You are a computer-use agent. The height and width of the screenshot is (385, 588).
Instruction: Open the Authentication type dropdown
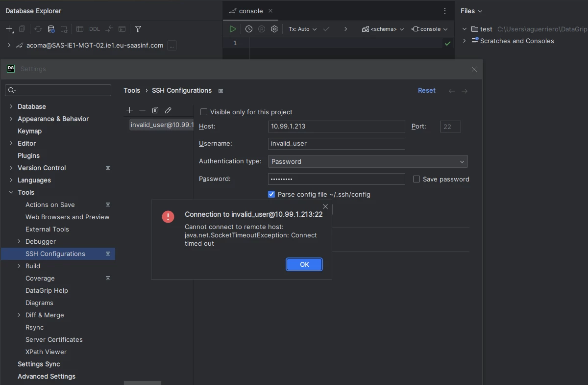(368, 161)
